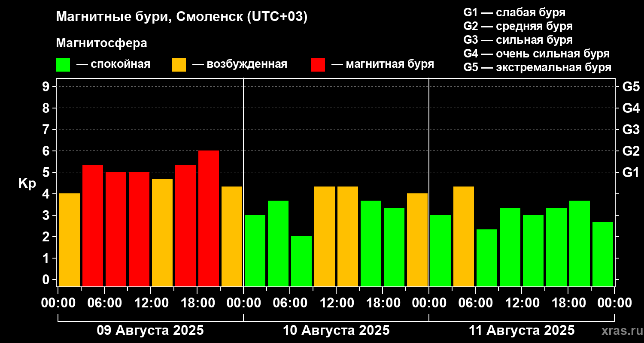Click the 9 August 21:00–24:00 orange bar
Screen dimensions: 644x343
pyautogui.click(x=232, y=236)
